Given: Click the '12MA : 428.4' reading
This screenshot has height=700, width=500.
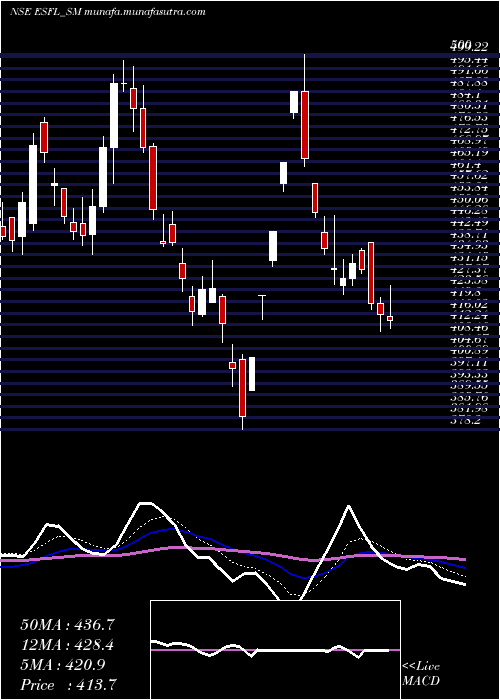Looking at the screenshot, I should point(67,645).
